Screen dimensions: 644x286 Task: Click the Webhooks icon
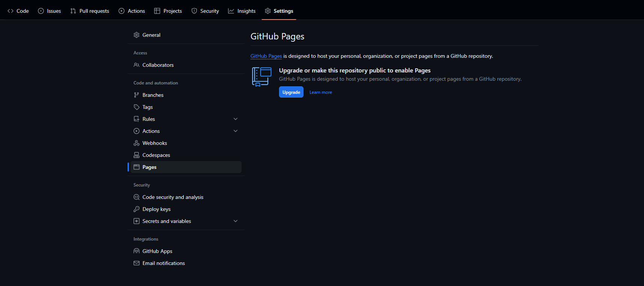137,143
